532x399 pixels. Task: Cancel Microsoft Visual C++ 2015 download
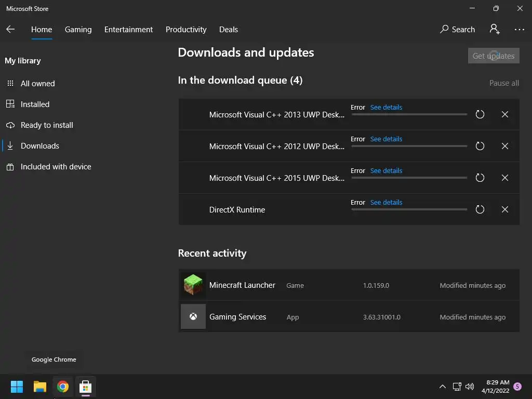click(505, 178)
